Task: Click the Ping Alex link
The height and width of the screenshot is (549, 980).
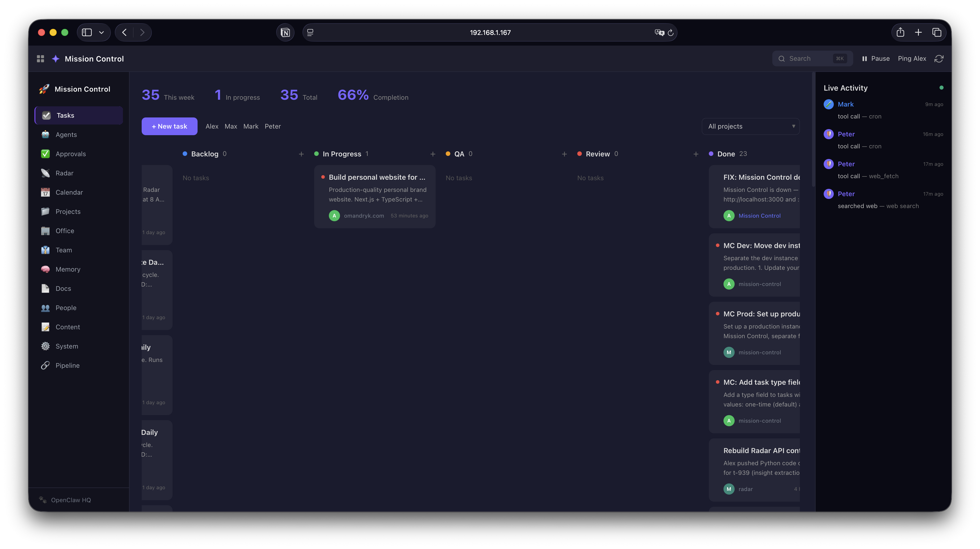Action: pyautogui.click(x=912, y=58)
